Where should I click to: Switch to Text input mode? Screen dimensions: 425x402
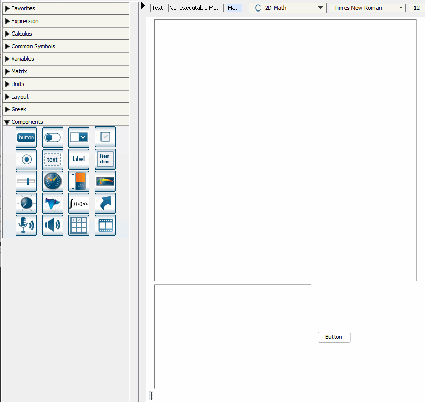(158, 8)
